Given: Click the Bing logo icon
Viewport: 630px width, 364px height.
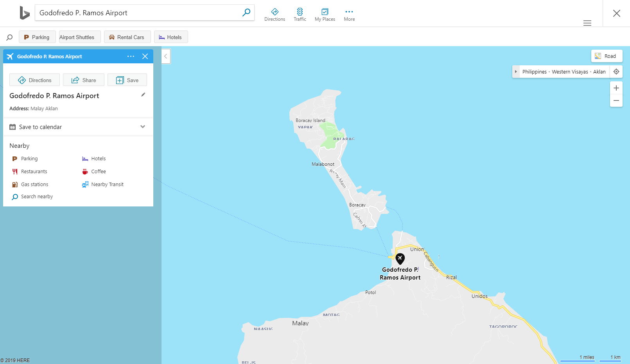Looking at the screenshot, I should tap(25, 13).
